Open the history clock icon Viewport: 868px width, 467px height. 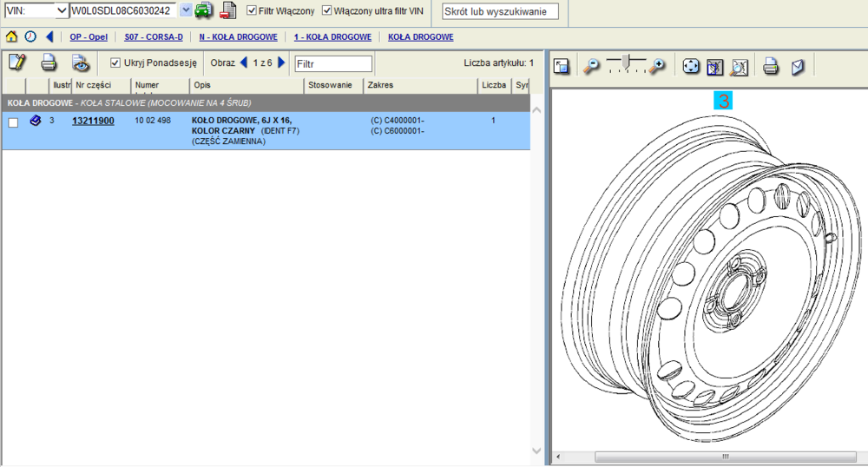point(30,37)
